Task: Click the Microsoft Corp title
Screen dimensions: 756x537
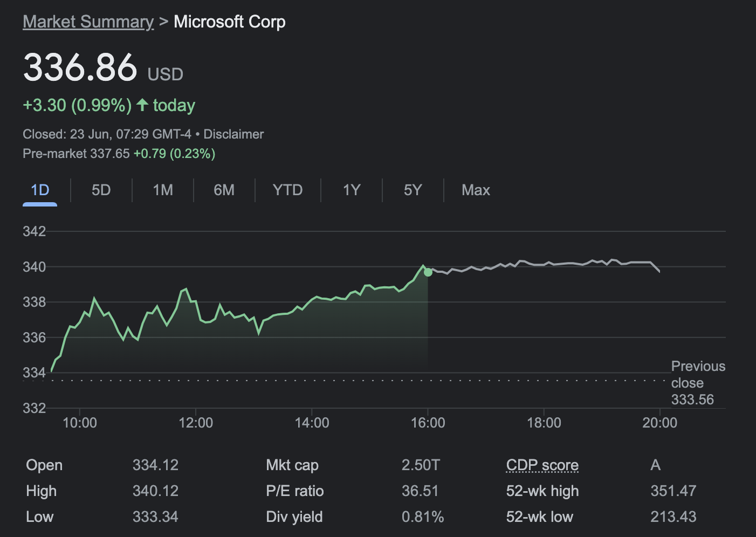Action: (x=230, y=22)
